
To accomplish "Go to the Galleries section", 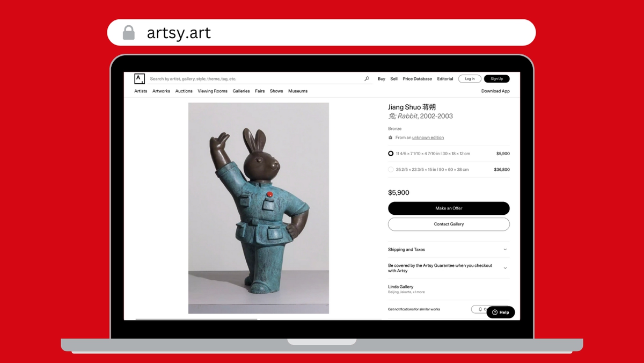I will pyautogui.click(x=241, y=91).
